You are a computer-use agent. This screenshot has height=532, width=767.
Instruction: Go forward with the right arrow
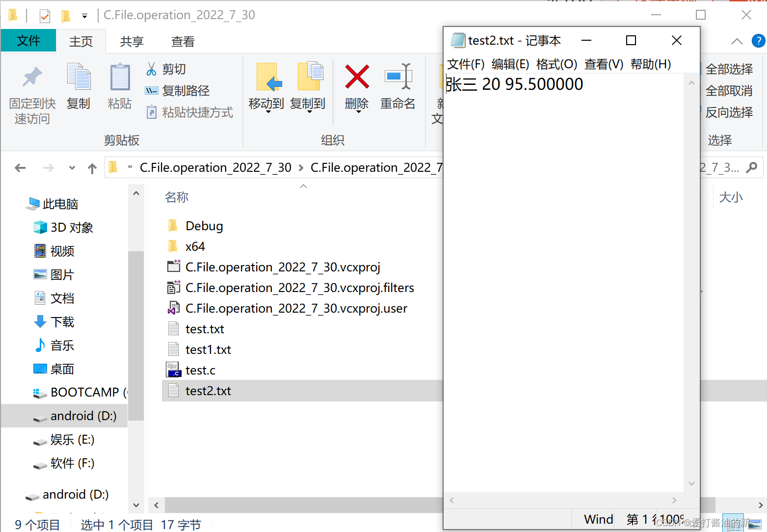click(48, 168)
